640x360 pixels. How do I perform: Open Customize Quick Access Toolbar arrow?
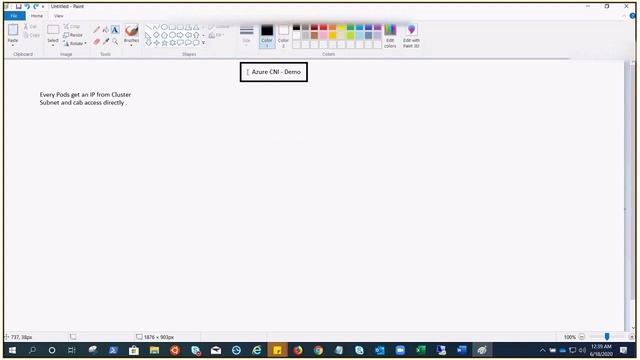[x=43, y=7]
